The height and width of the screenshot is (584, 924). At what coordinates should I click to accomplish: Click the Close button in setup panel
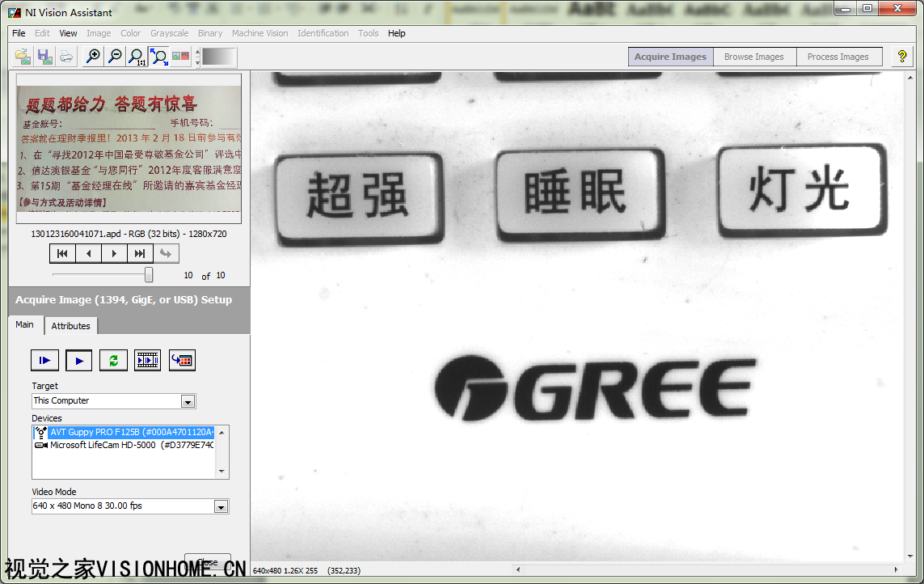208,562
